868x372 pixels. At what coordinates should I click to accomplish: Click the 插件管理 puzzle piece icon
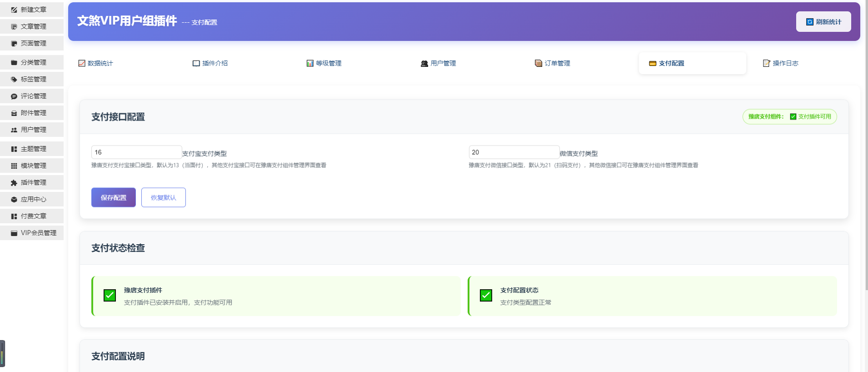(14, 182)
